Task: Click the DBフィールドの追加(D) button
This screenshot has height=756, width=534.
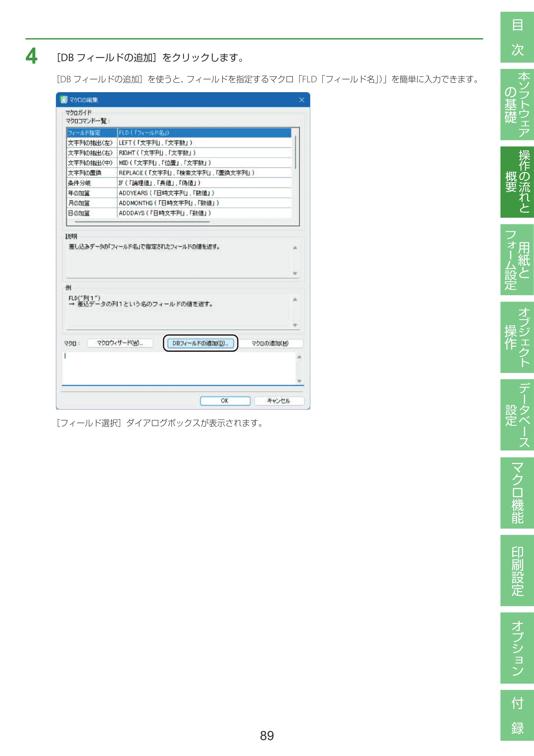Action: pyautogui.click(x=200, y=343)
